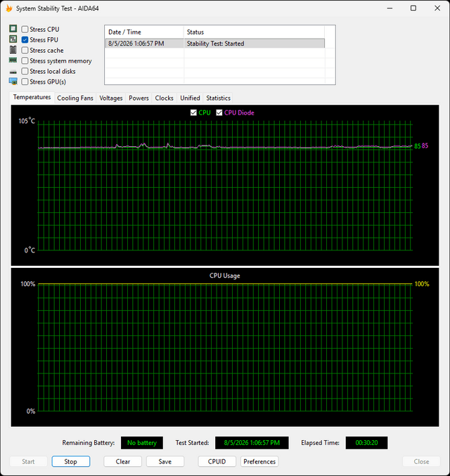Tick the Stress system memory checkbox
This screenshot has width=450, height=476.
pyautogui.click(x=25, y=60)
